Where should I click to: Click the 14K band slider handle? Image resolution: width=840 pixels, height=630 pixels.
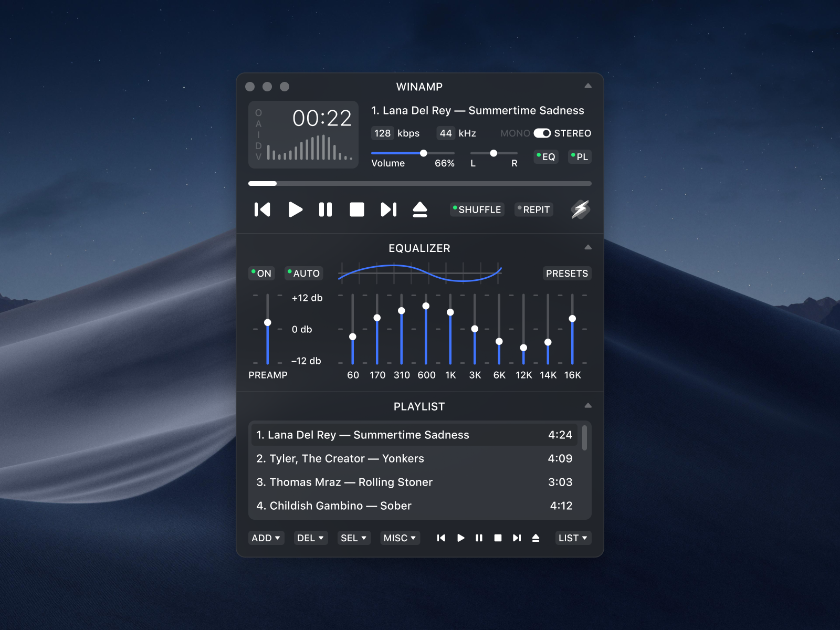[548, 342]
